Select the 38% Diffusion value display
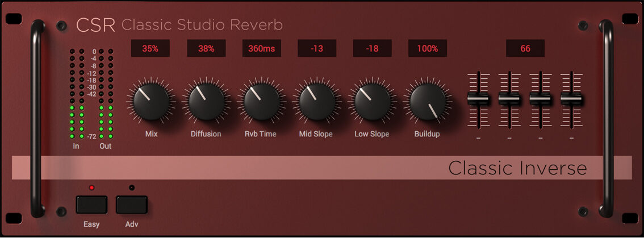The image size is (644, 238). (206, 48)
